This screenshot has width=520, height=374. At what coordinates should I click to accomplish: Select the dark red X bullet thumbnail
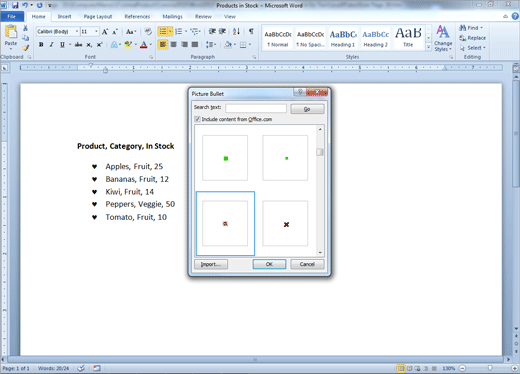(x=285, y=224)
